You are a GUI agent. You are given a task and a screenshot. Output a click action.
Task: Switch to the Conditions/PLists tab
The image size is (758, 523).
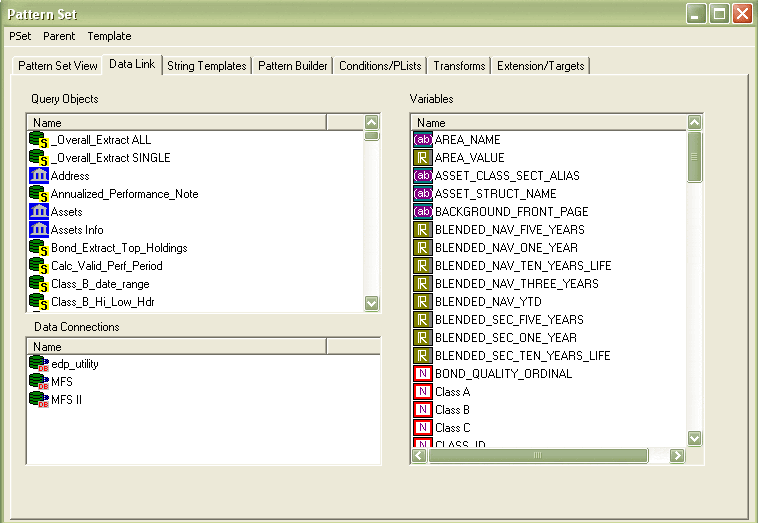380,66
